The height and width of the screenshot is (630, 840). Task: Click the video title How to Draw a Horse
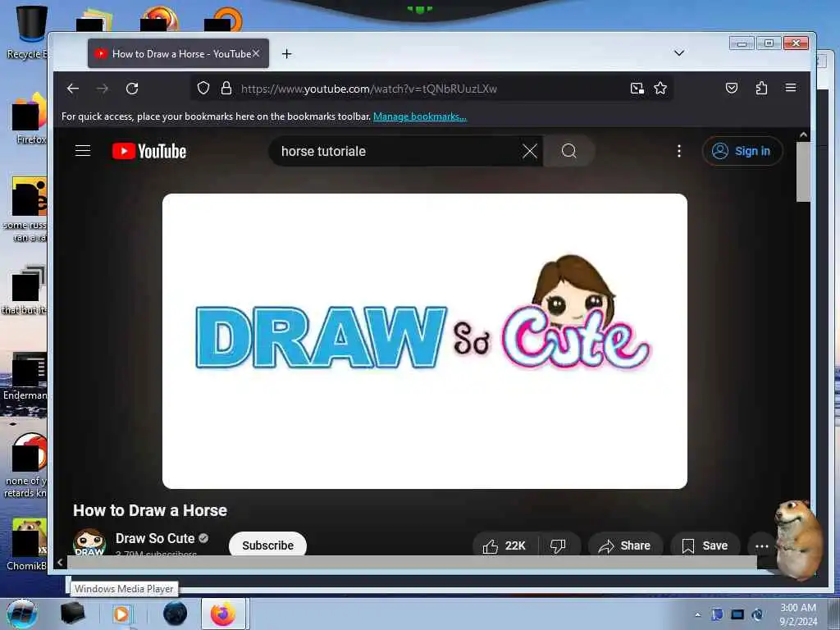[150, 510]
